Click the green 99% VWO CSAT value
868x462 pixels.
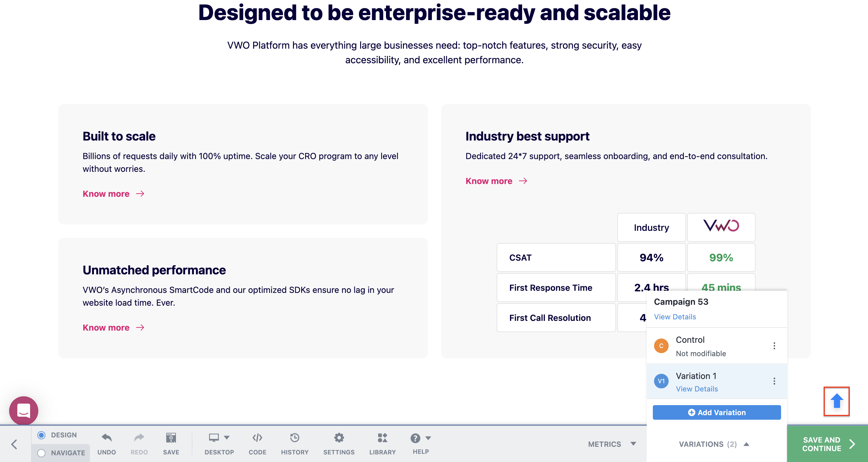[x=721, y=258]
